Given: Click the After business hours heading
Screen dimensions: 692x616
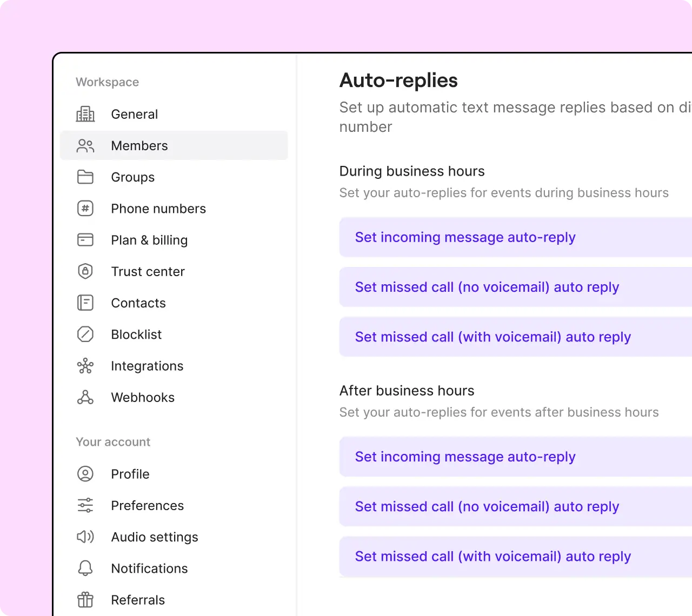Looking at the screenshot, I should coord(407,391).
